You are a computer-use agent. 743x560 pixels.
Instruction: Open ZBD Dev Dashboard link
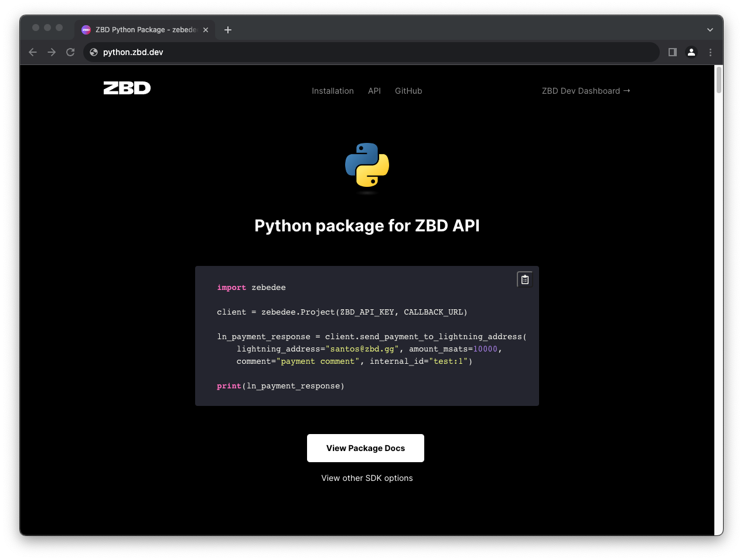tap(586, 91)
